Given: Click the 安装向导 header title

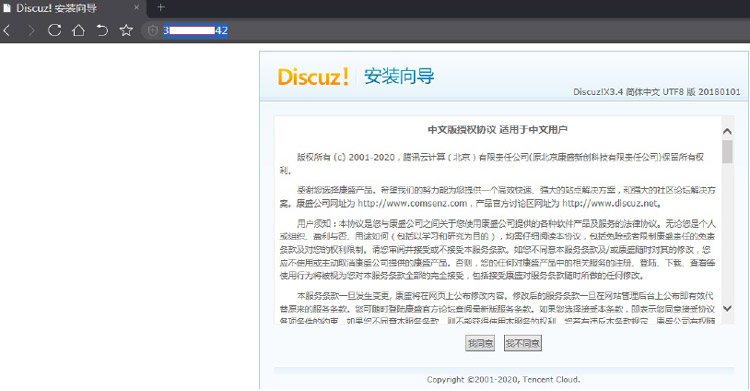Looking at the screenshot, I should pos(399,77).
